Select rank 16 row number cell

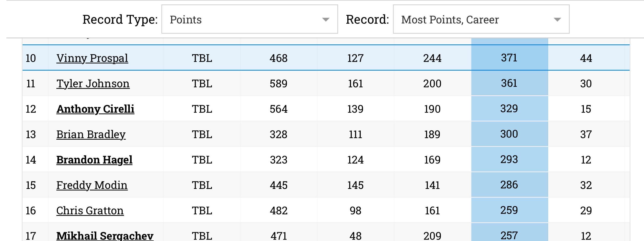coord(31,210)
